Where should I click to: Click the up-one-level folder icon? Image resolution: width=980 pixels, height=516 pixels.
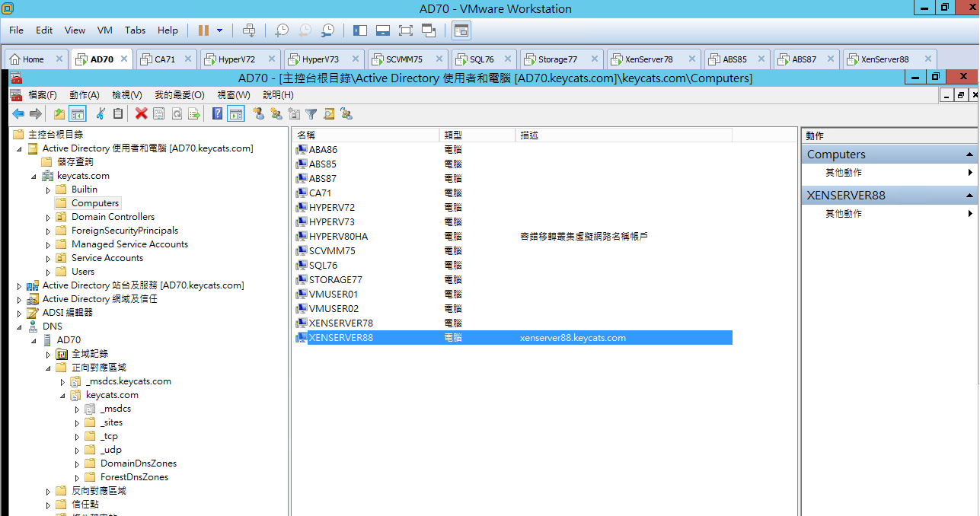click(x=59, y=114)
